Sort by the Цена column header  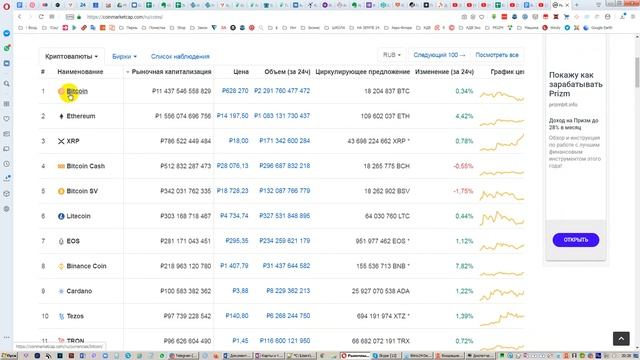click(241, 72)
